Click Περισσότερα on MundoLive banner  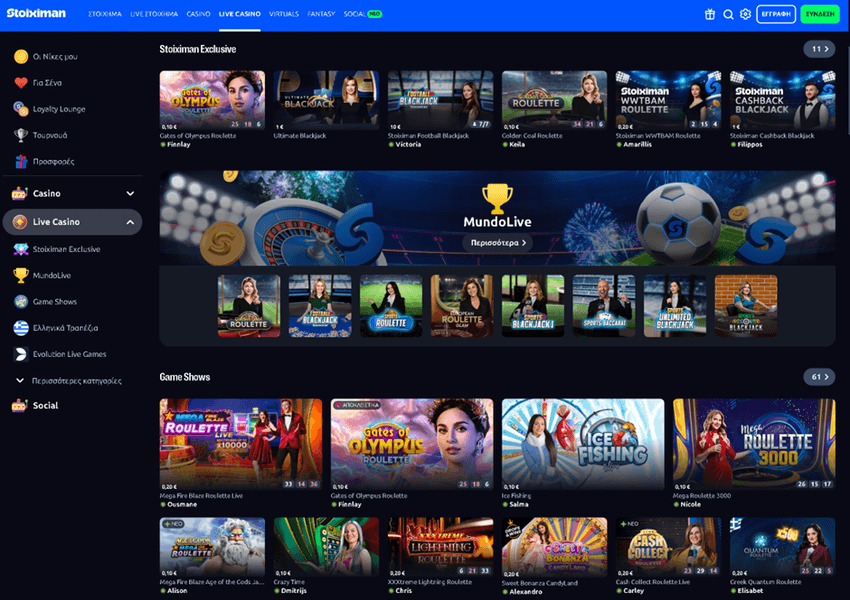click(x=498, y=243)
